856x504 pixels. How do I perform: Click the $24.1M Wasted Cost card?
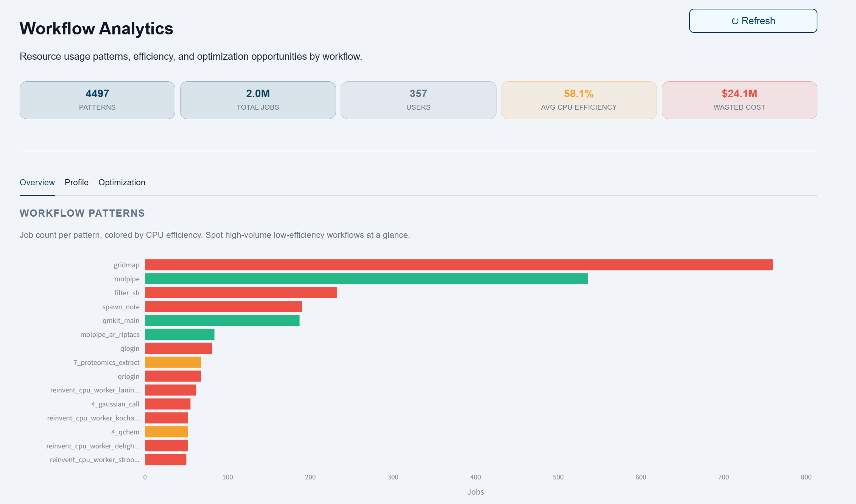point(739,100)
